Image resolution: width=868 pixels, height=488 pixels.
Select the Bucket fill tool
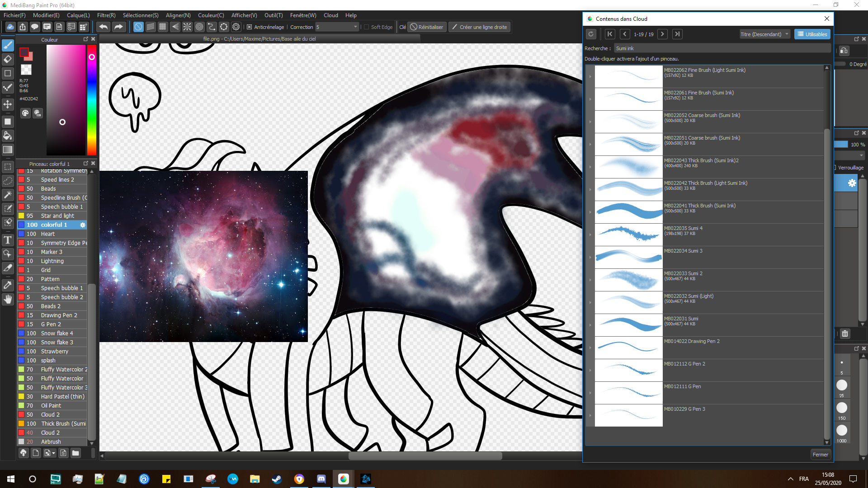(x=8, y=136)
